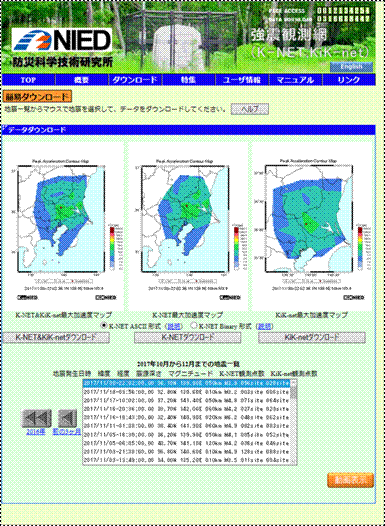Click the double-arrow previous year icon
This screenshot has height=526, width=385.
[x=37, y=418]
